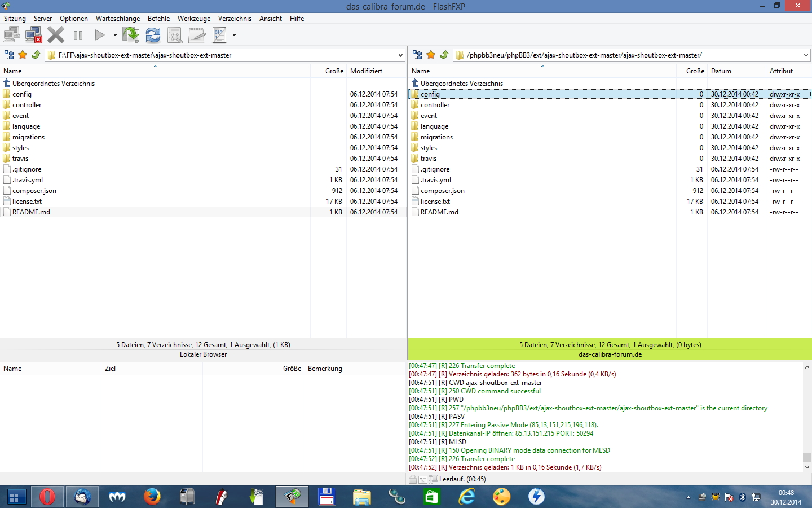Viewport: 812px width, 508px height.
Task: Open the Befehle menu
Action: 158,19
